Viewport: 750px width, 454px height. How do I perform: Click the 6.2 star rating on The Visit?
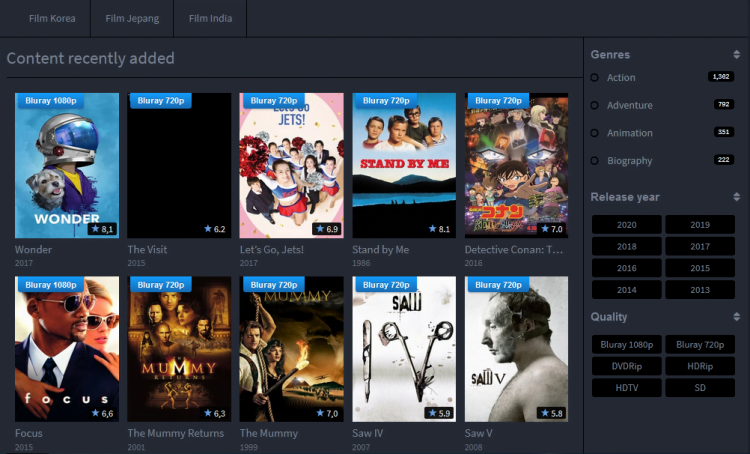(215, 229)
